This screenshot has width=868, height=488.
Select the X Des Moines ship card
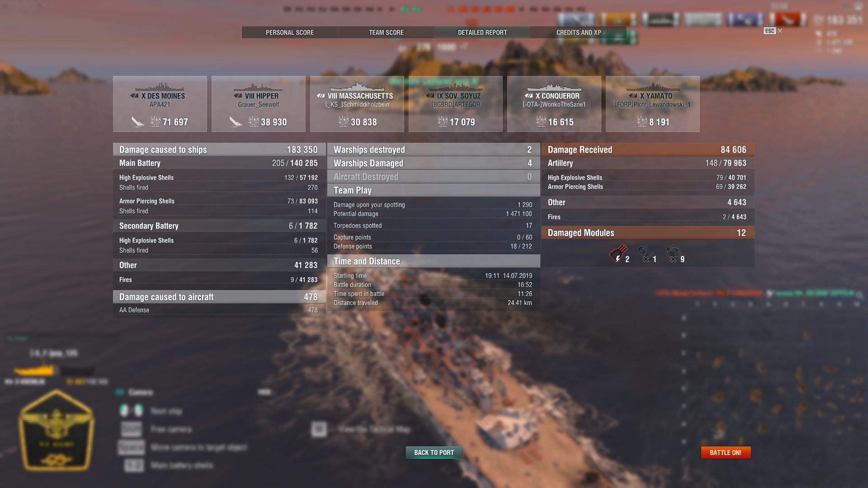(160, 104)
